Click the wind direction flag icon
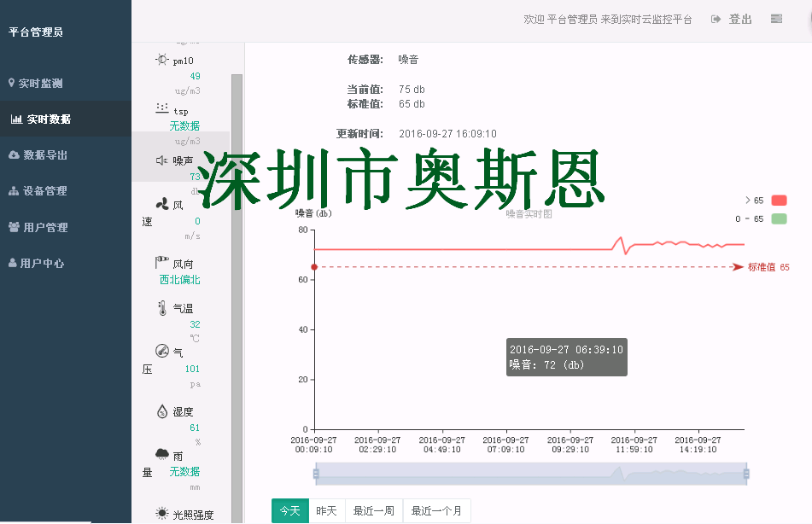This screenshot has height=524, width=812. [x=162, y=263]
